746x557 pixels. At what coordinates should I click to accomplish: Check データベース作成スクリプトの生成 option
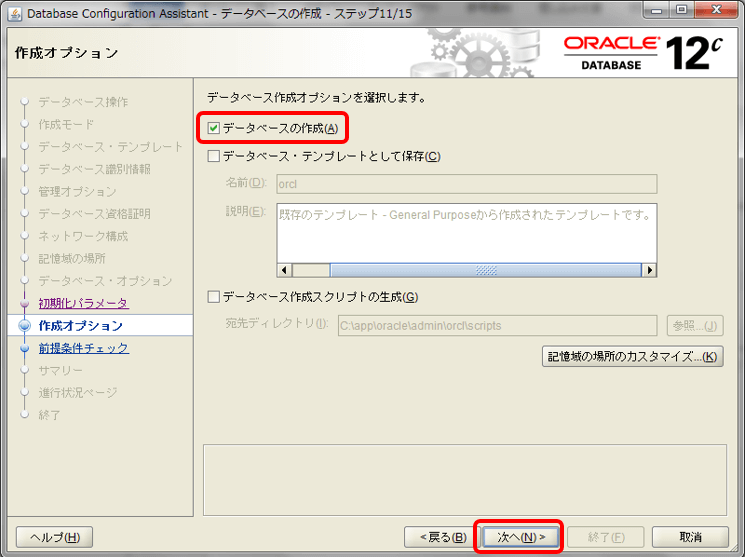point(214,297)
